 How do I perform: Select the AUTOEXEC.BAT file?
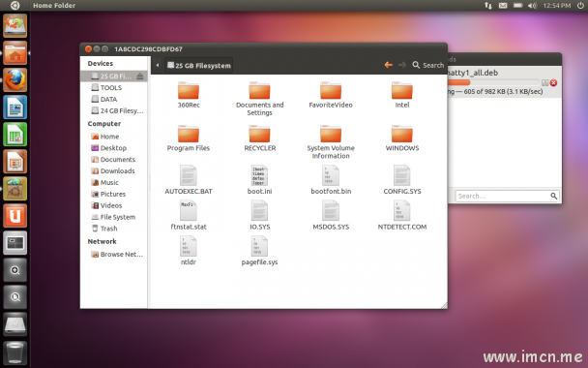189,179
